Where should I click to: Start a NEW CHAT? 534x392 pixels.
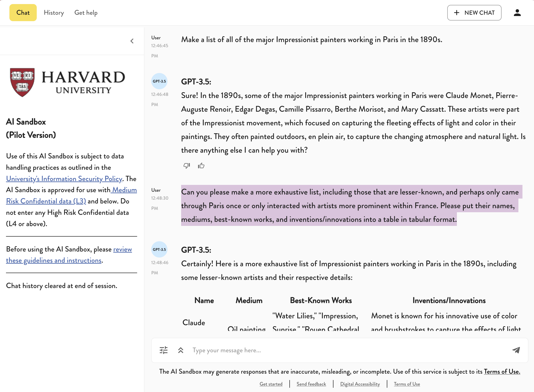pyautogui.click(x=474, y=13)
